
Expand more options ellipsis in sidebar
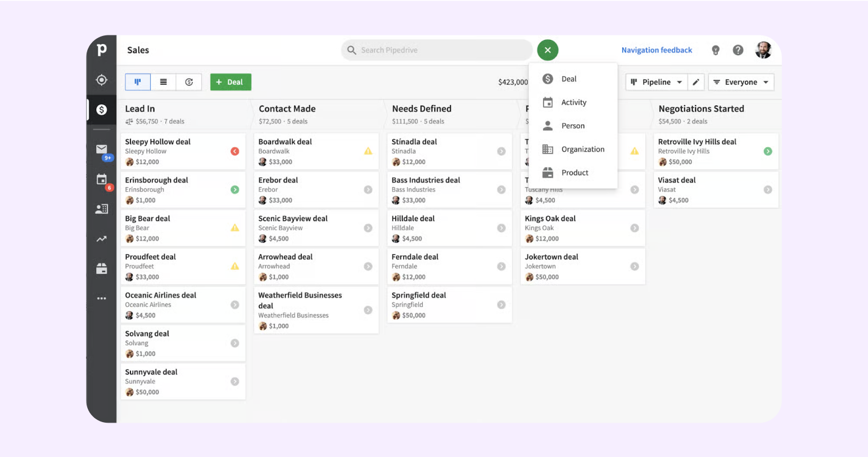point(101,298)
